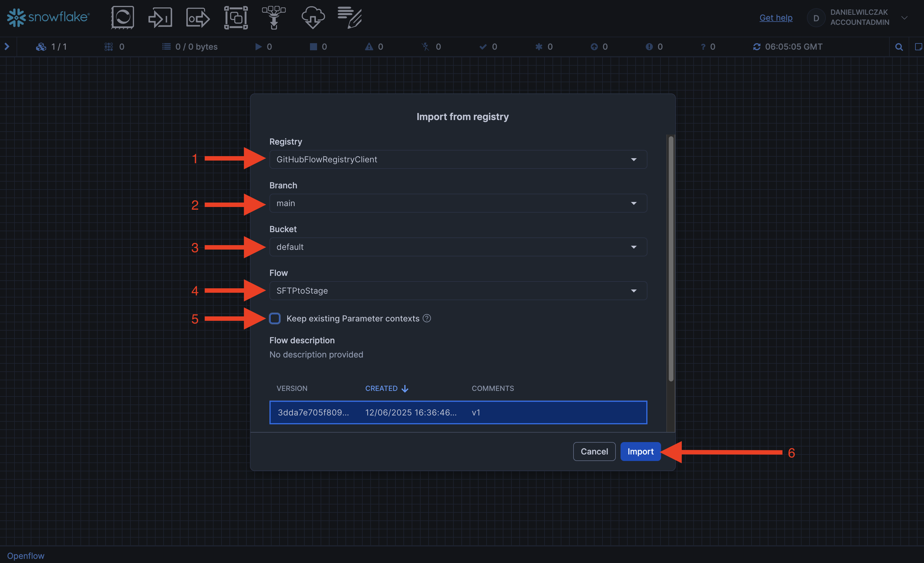Image resolution: width=924 pixels, height=563 pixels.
Task: Open the search magnifier icon
Action: point(899,47)
